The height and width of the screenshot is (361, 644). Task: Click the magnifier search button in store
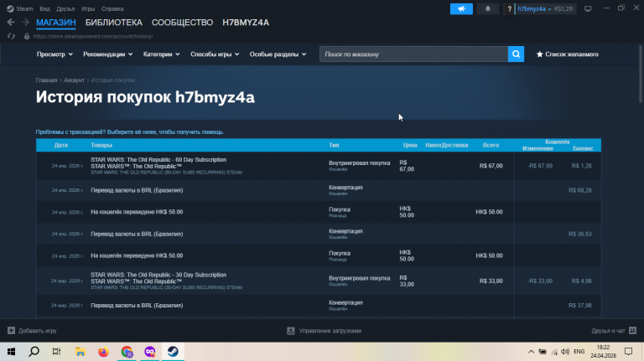point(516,54)
